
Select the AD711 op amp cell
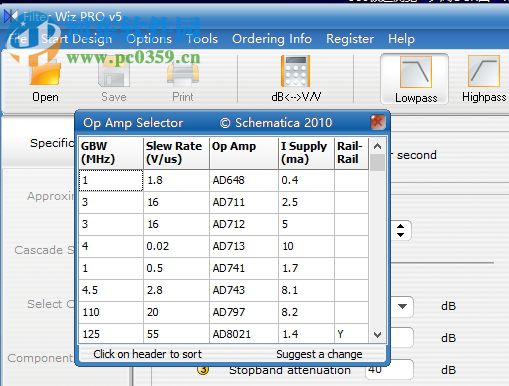[x=244, y=202]
